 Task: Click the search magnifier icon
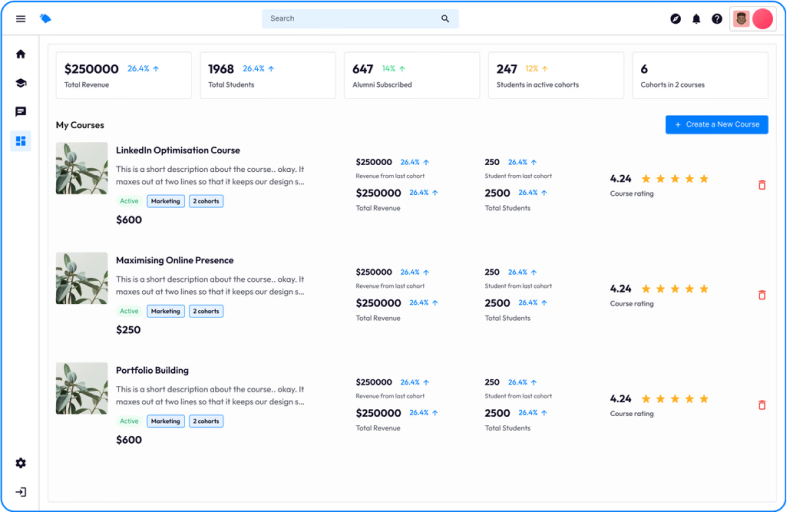click(x=445, y=19)
